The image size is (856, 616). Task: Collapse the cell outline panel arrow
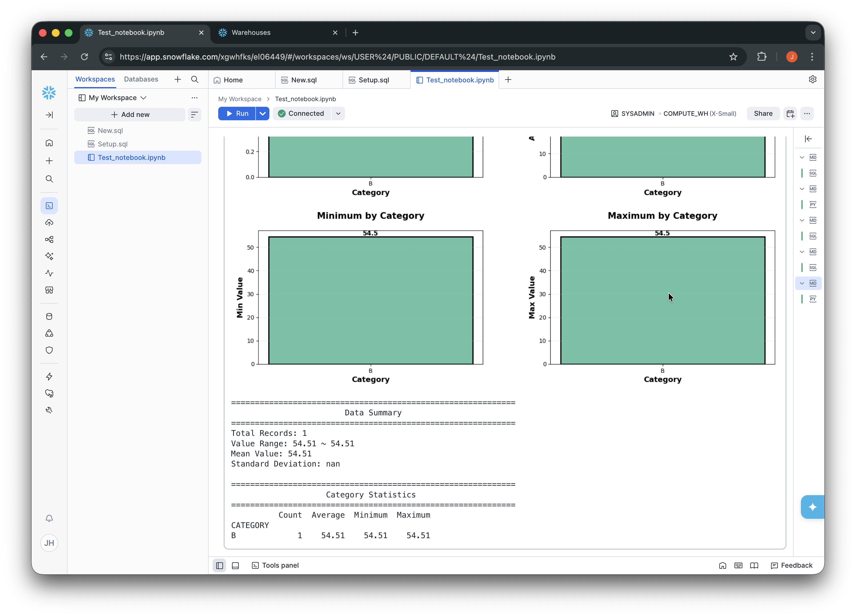click(x=808, y=139)
